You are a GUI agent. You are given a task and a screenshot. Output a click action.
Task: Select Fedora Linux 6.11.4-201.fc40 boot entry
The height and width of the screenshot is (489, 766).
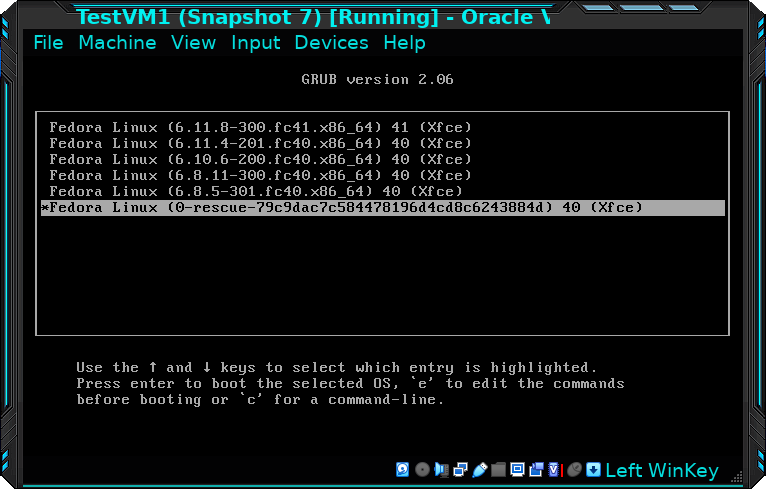click(383, 144)
